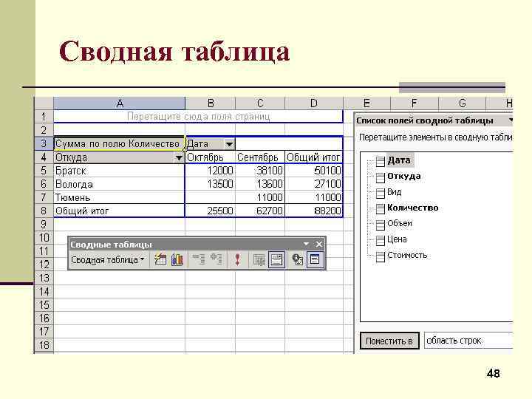Open the Сводная таблица dropdown menu
This screenshot has height=399, width=532.
(x=108, y=260)
